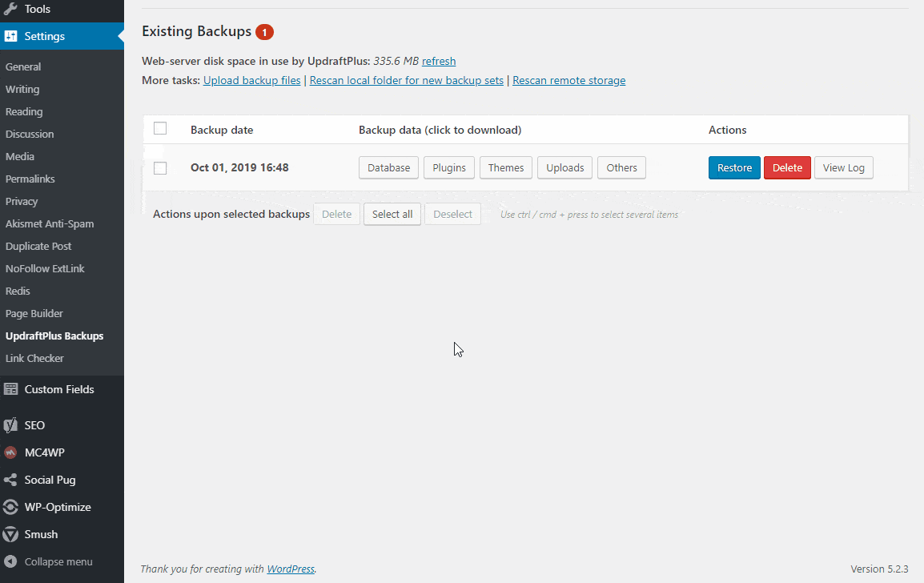Click the Collapse menu arrow icon
Viewport: 924px width, 583px height.
10,562
